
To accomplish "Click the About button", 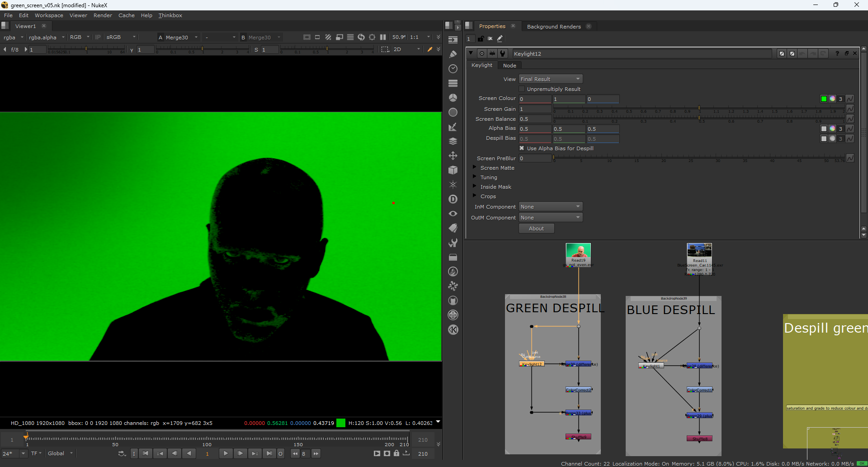I will [536, 229].
